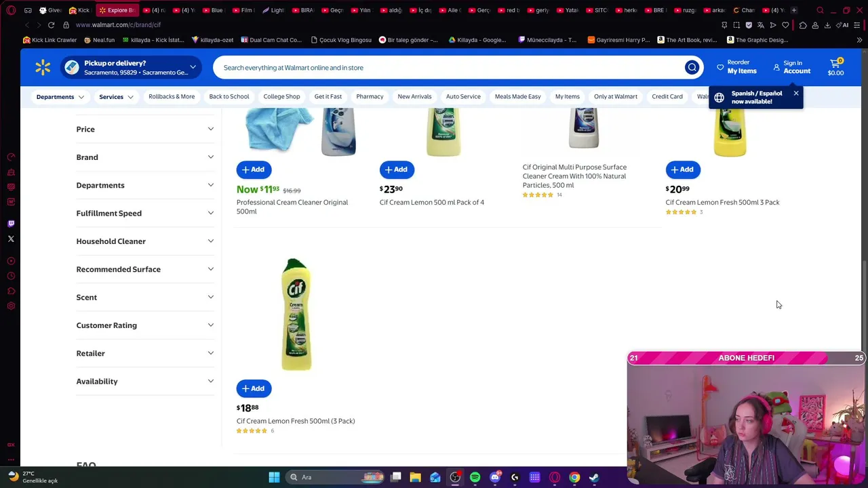Viewport: 868px width, 488px height.
Task: Click the Walmart spark logo
Action: 43,67
